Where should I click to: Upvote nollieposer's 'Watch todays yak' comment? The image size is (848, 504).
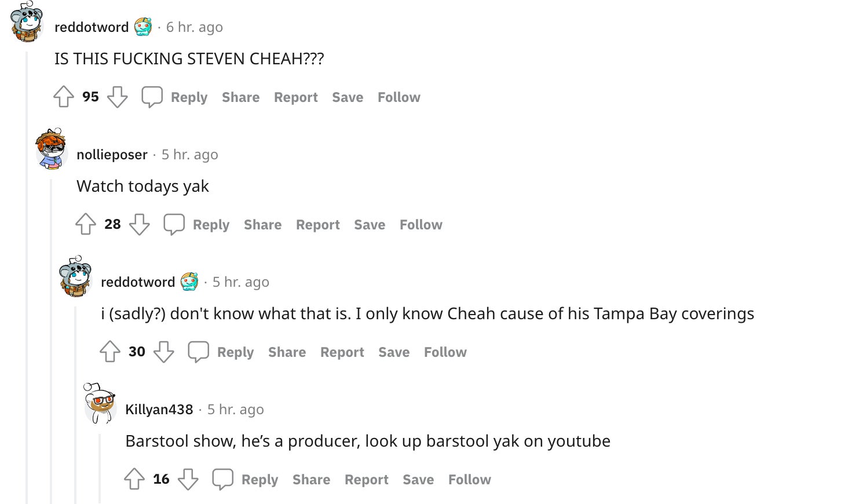tap(86, 224)
